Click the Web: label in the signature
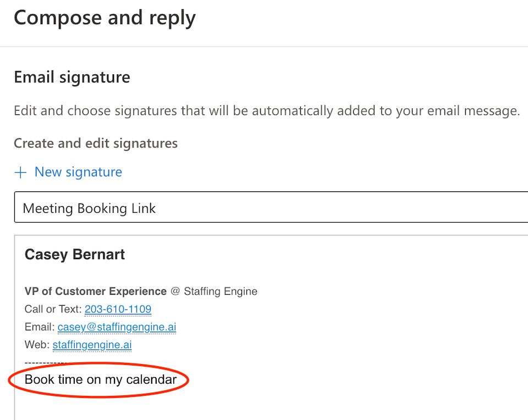The width and height of the screenshot is (528, 420). pyautogui.click(x=37, y=345)
